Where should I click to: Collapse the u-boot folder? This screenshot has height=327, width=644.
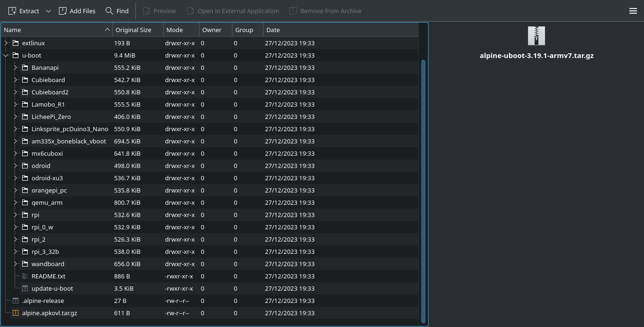(6, 55)
